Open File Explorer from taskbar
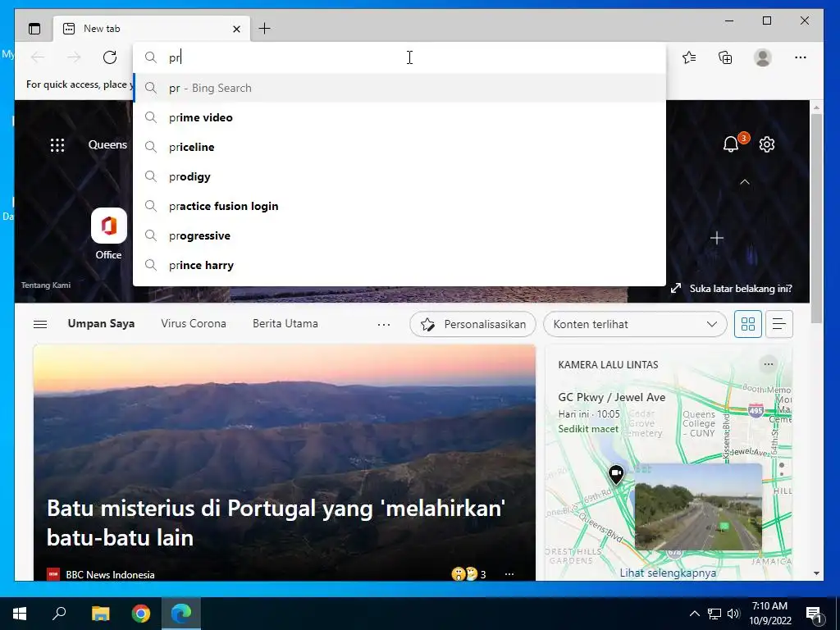The image size is (840, 630). pyautogui.click(x=100, y=614)
